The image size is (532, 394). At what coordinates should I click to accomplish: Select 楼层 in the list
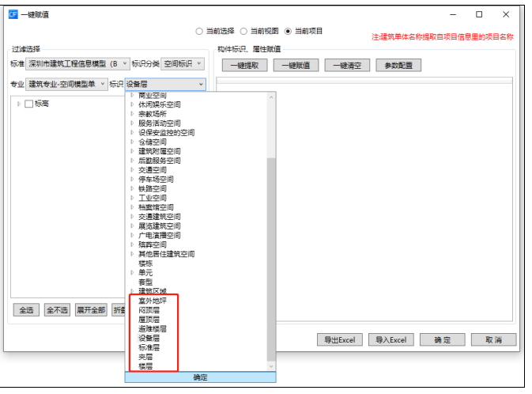[x=145, y=366]
